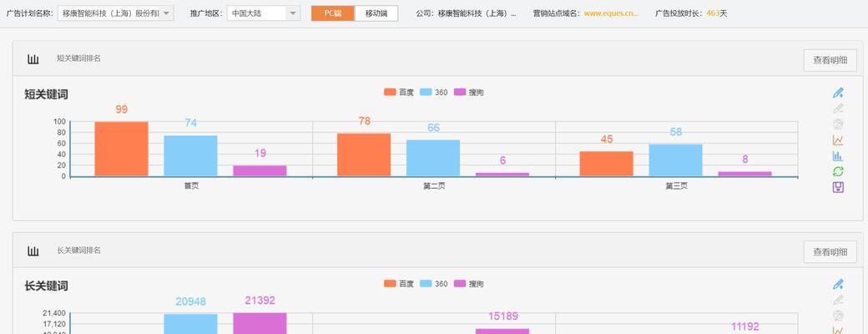The width and height of the screenshot is (868, 334).
Task: Switch to the PC端 view
Action: 333,13
